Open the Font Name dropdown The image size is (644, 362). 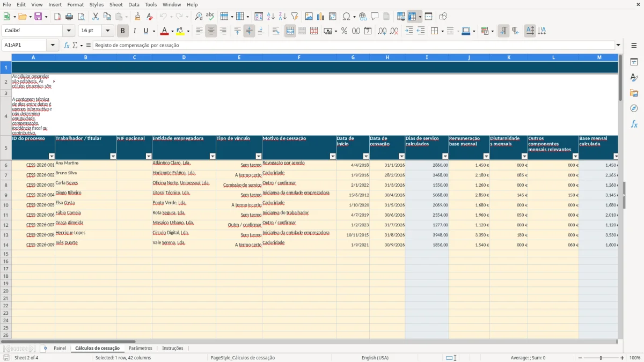tap(68, 31)
